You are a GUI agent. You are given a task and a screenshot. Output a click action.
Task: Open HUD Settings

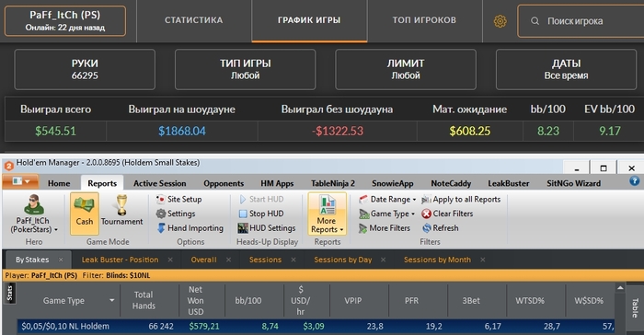point(267,227)
